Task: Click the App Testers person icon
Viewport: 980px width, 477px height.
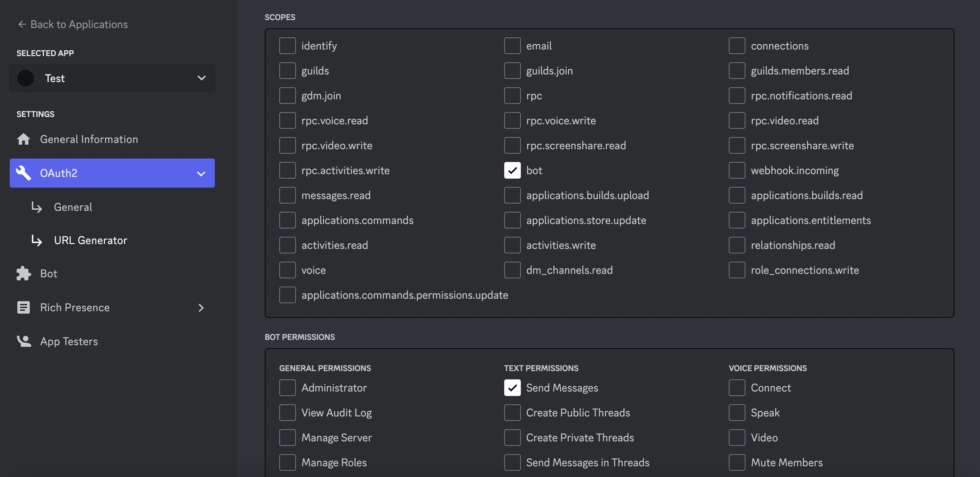Action: 24,341
